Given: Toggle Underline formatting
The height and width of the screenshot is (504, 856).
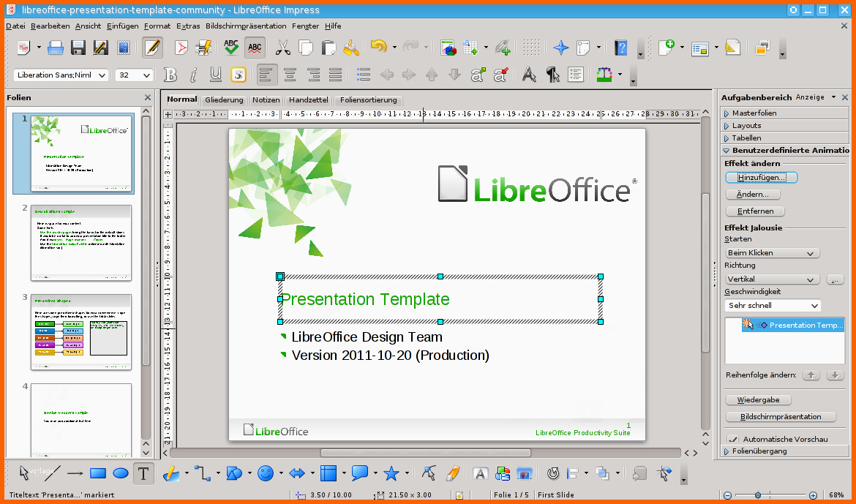Looking at the screenshot, I should pyautogui.click(x=216, y=75).
